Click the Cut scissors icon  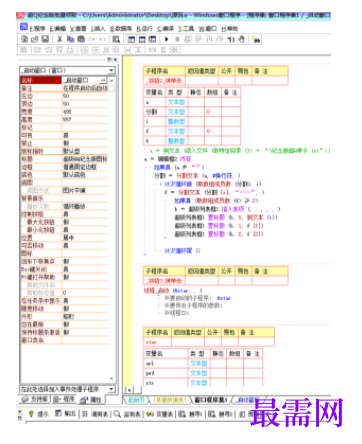[60, 39]
